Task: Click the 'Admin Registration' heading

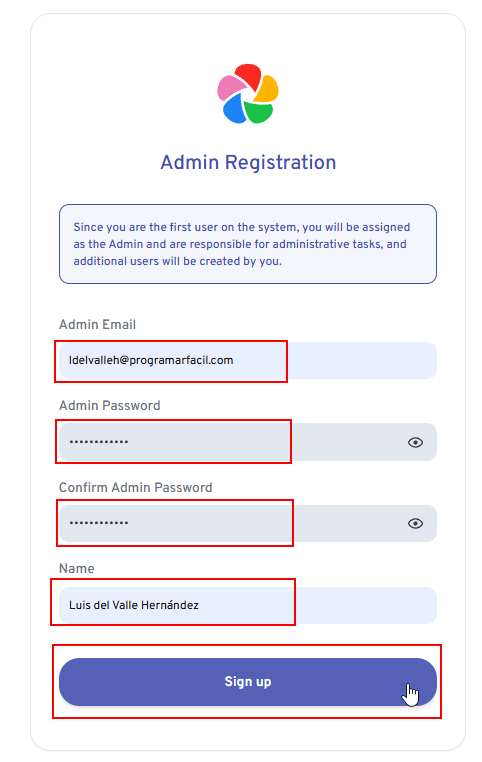Action: click(248, 162)
